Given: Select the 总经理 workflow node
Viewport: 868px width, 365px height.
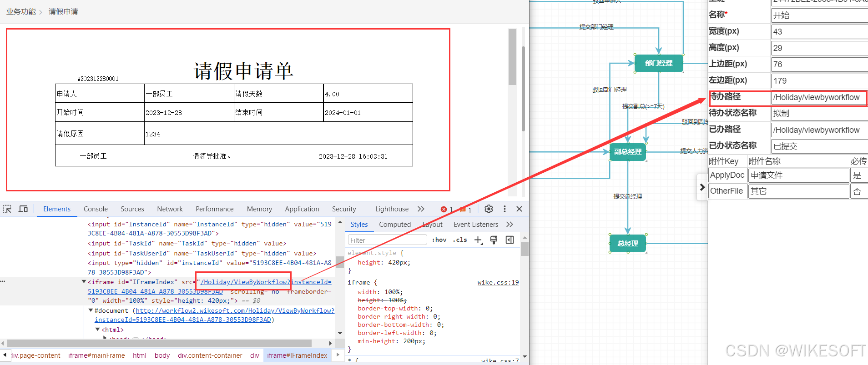Looking at the screenshot, I should (628, 244).
